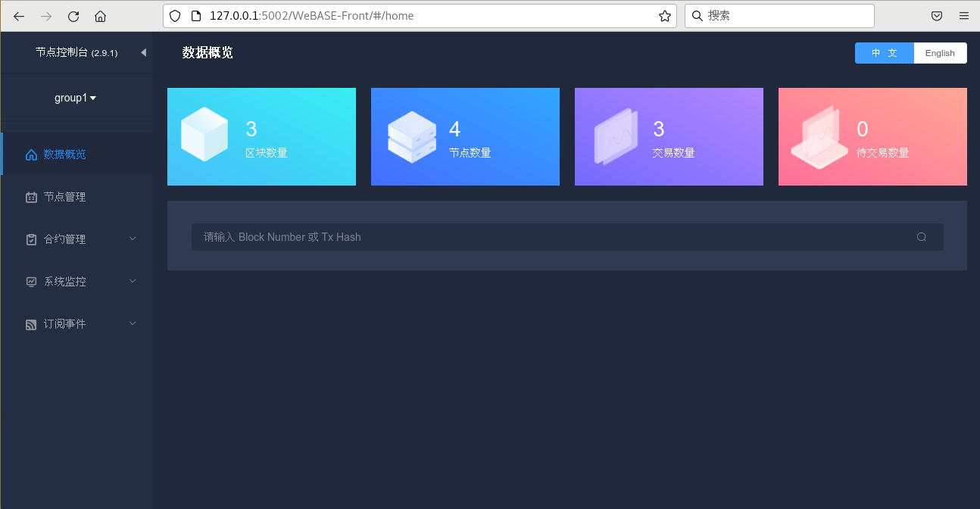Screen dimensions: 980x509
Task: Click the pending transactions laptop icon
Action: tap(819, 138)
